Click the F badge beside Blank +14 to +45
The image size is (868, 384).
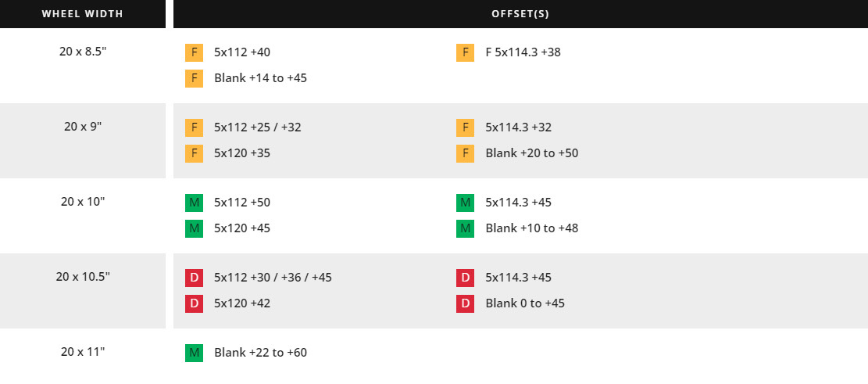click(x=194, y=78)
